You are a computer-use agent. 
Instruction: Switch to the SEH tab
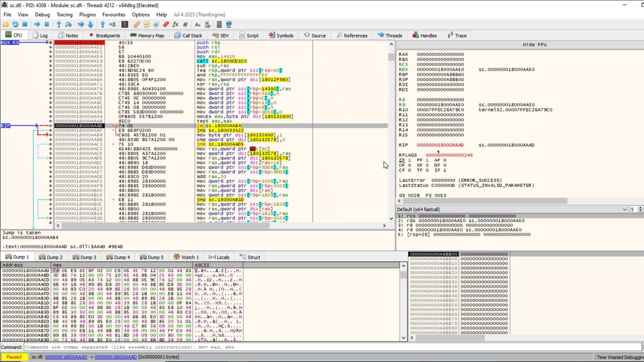coord(221,36)
